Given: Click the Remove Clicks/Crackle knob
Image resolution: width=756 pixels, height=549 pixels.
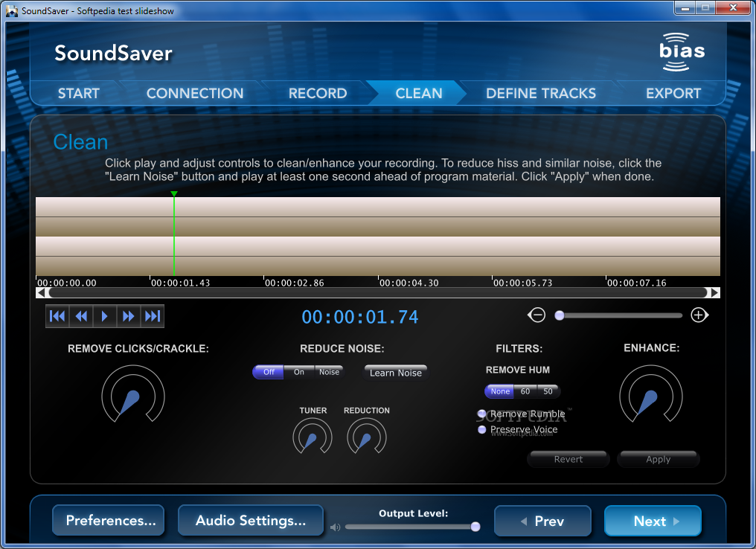Looking at the screenshot, I should (x=133, y=394).
